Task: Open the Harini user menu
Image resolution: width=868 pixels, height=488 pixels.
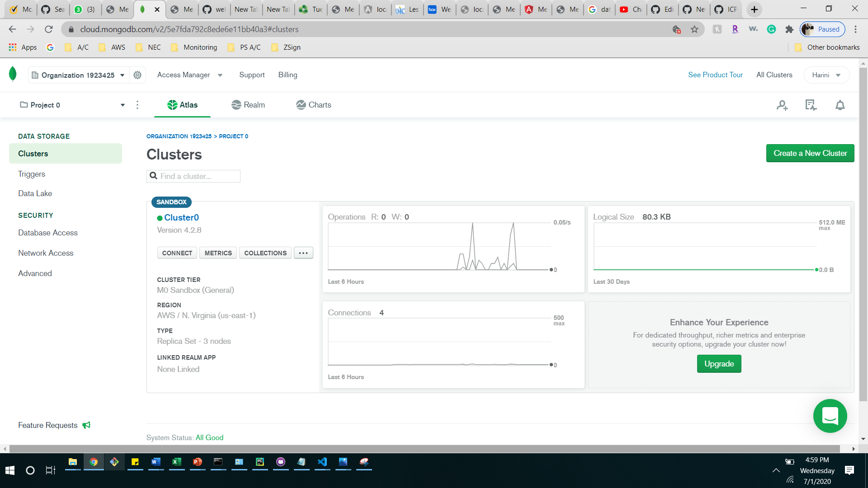Action: click(x=826, y=75)
